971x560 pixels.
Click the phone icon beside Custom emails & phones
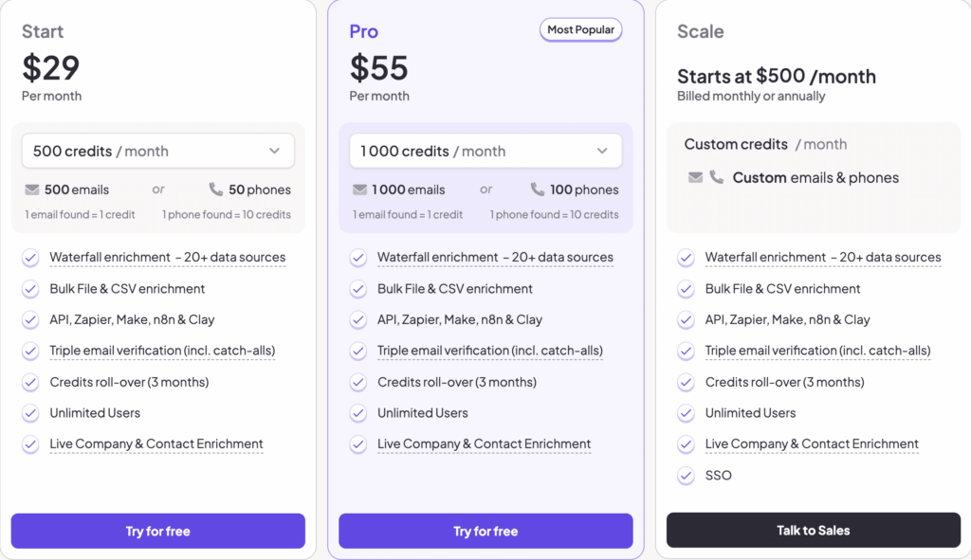(714, 176)
